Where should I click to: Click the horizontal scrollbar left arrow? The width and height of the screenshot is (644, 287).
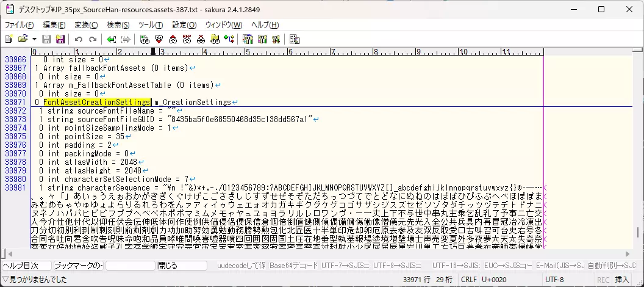tap(10, 253)
